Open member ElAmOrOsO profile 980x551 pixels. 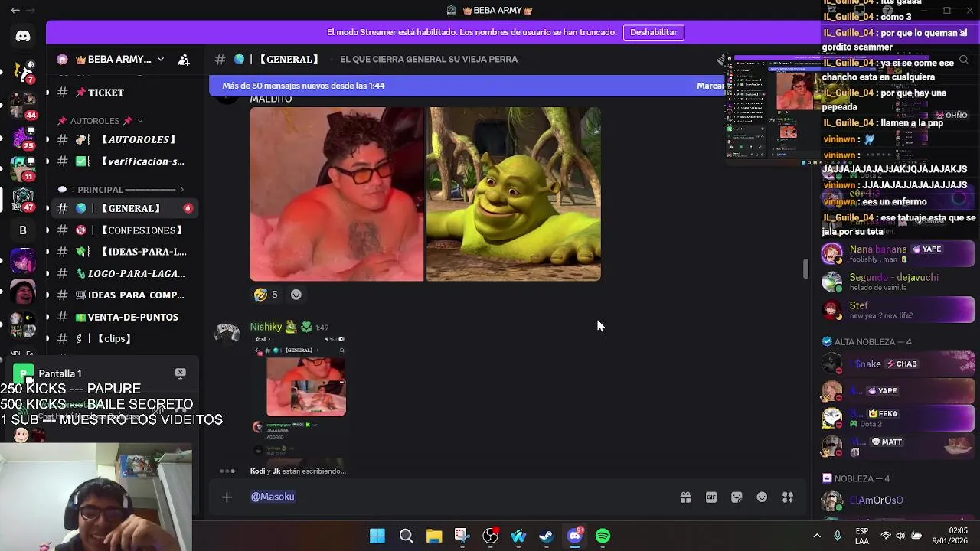[897, 500]
